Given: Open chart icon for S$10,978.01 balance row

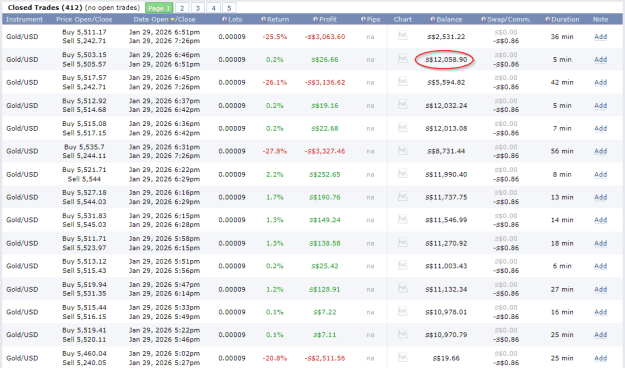Looking at the screenshot, I should pos(403,311).
